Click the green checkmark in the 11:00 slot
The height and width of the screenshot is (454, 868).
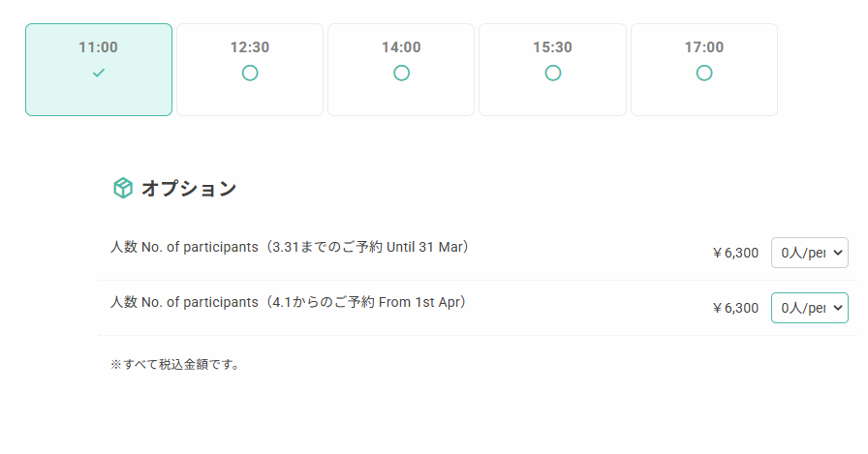(99, 73)
